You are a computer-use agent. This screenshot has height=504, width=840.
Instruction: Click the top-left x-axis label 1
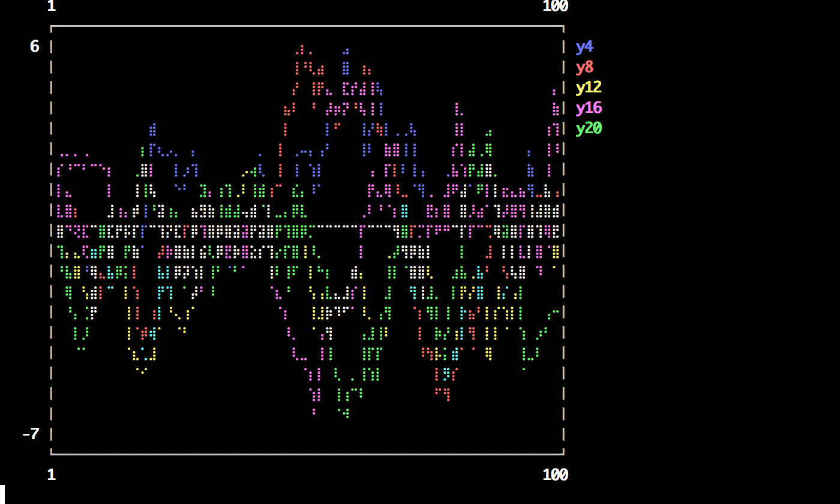51,6
